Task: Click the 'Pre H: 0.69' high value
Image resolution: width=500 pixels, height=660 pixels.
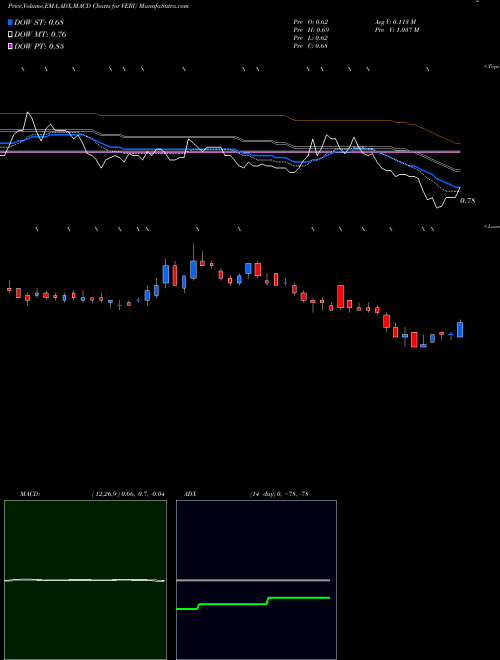Action: (311, 30)
